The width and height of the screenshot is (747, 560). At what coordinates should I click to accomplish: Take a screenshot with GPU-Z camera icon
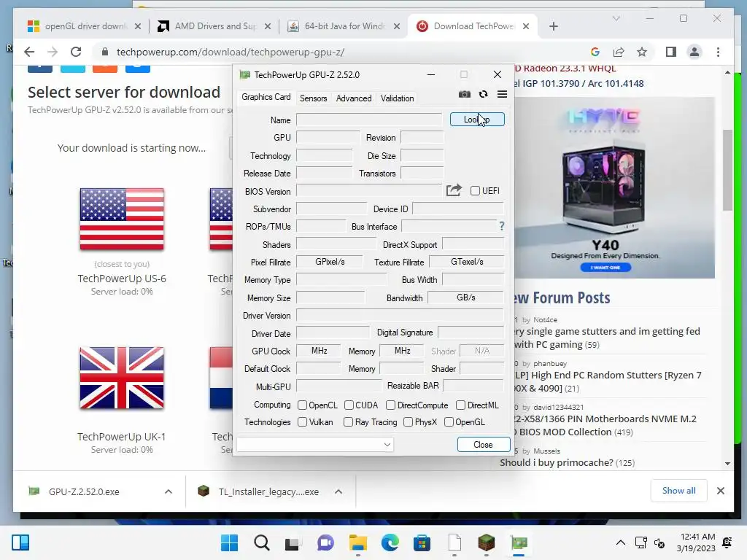464,94
